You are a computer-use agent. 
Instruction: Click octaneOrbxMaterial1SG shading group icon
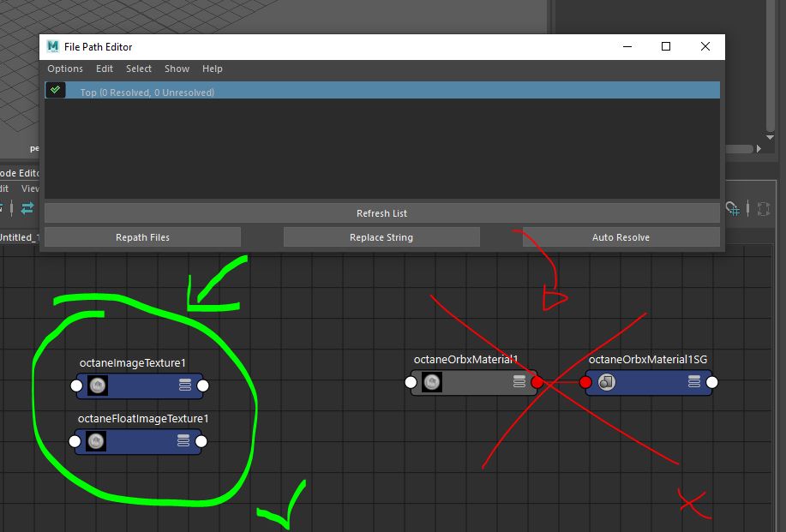(607, 382)
